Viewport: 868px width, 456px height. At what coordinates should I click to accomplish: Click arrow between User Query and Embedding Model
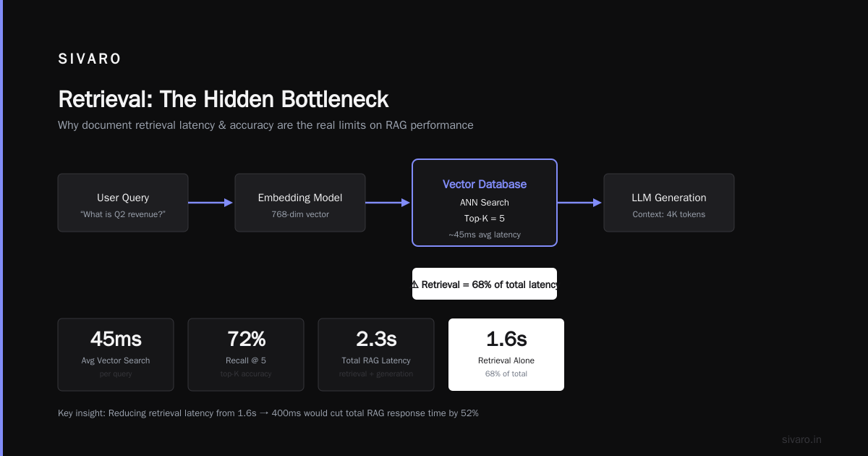click(210, 203)
